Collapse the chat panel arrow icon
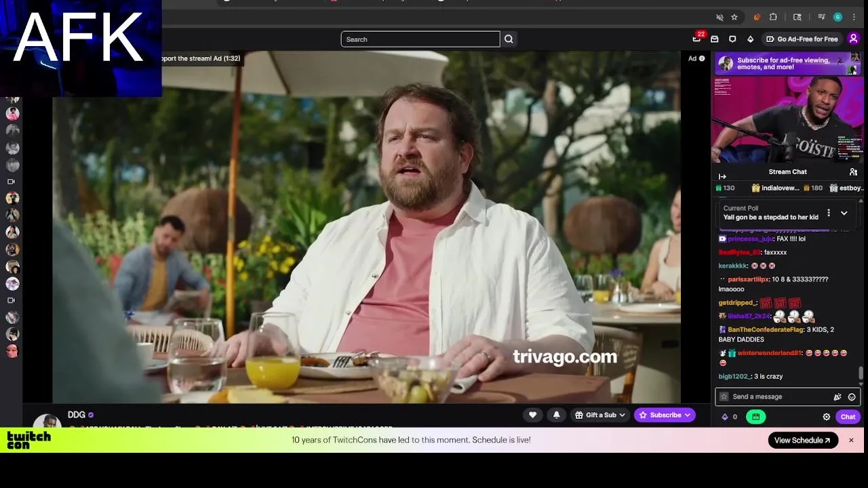Image resolution: width=868 pixels, height=488 pixels. (x=722, y=176)
